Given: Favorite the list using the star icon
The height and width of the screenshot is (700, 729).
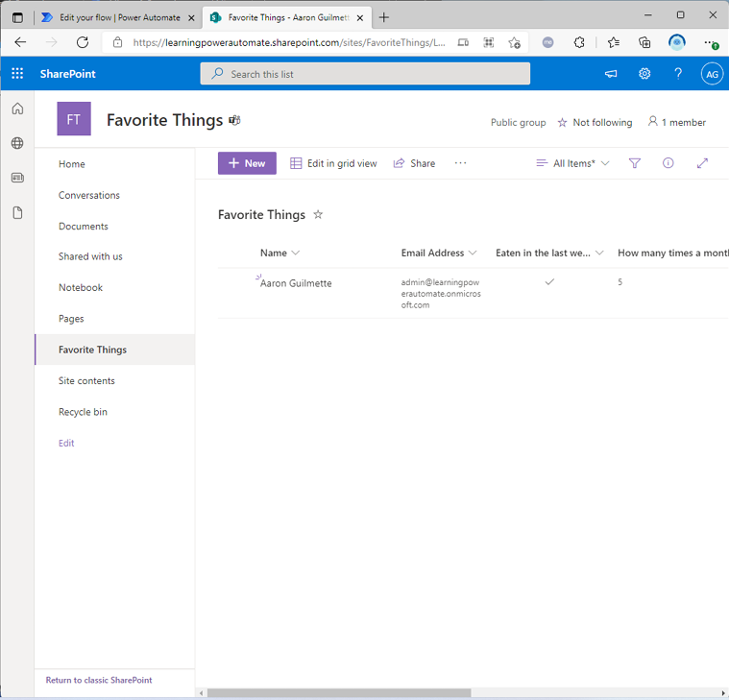Looking at the screenshot, I should [x=318, y=215].
